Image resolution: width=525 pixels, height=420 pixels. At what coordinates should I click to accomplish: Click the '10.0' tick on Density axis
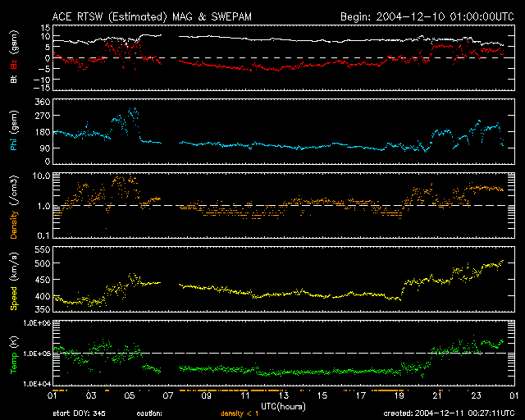[x=41, y=176]
